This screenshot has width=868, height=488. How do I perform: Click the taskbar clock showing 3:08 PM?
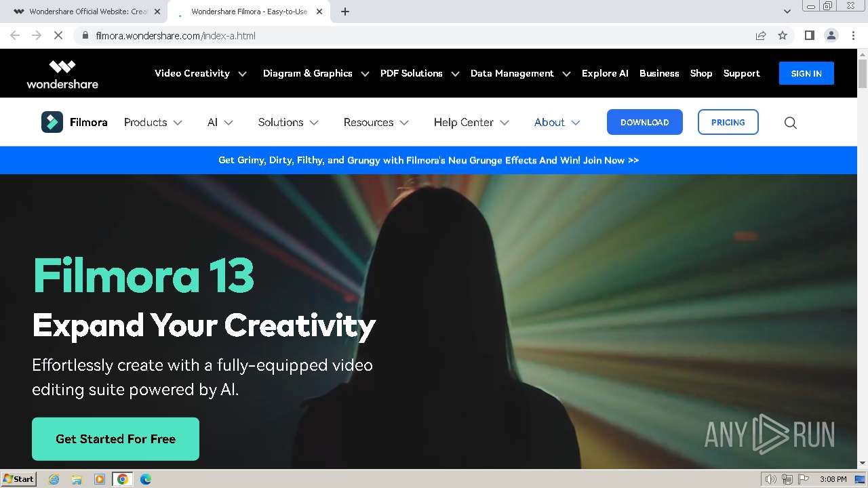click(x=833, y=479)
